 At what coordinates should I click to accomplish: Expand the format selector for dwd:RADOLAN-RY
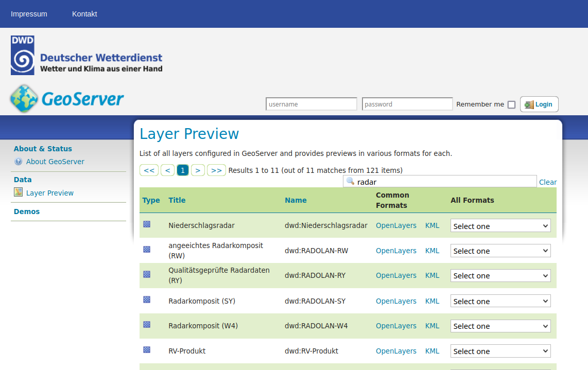(x=500, y=276)
